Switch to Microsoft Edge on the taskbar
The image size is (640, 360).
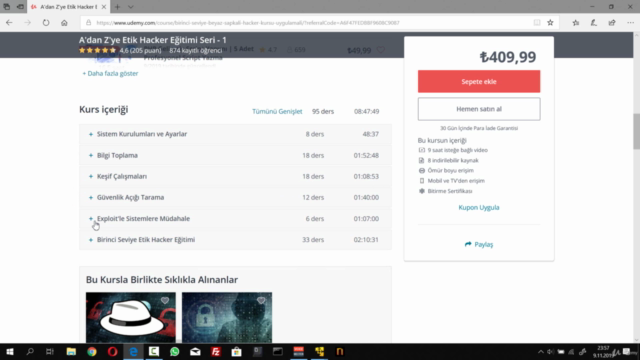click(133, 351)
